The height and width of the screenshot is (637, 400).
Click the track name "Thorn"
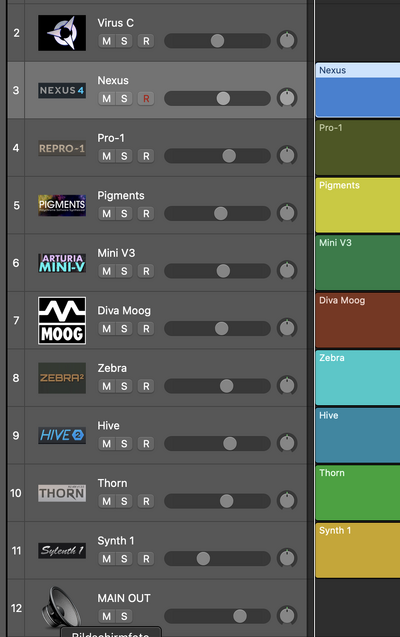(112, 483)
